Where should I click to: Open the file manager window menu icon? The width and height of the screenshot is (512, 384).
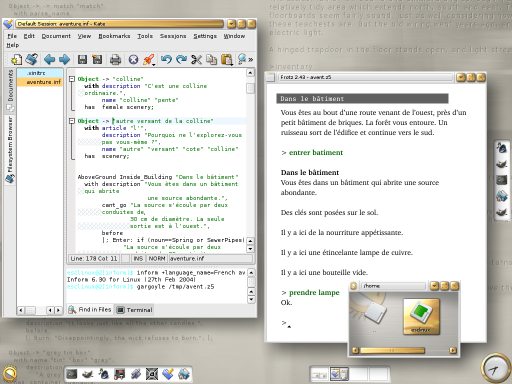click(354, 286)
